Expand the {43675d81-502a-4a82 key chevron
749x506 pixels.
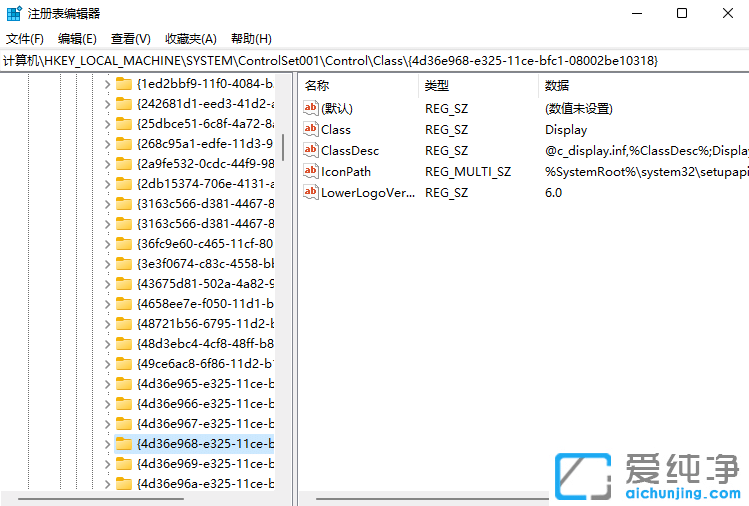[x=107, y=284]
